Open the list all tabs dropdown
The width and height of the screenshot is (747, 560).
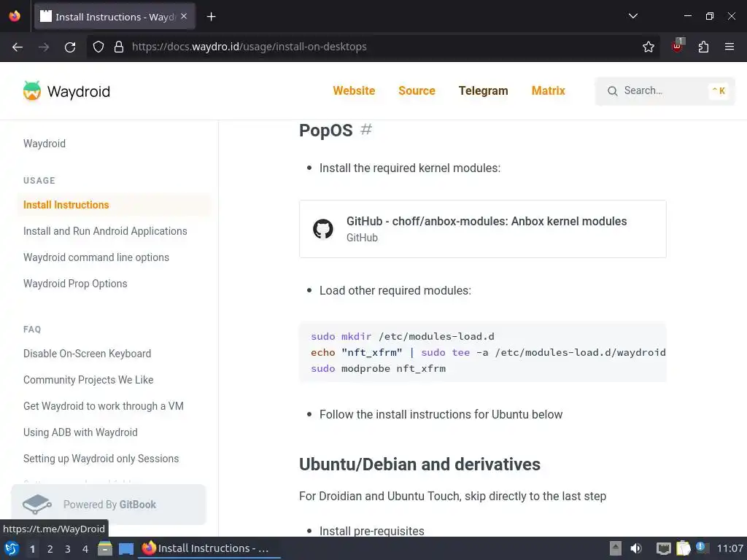(632, 16)
